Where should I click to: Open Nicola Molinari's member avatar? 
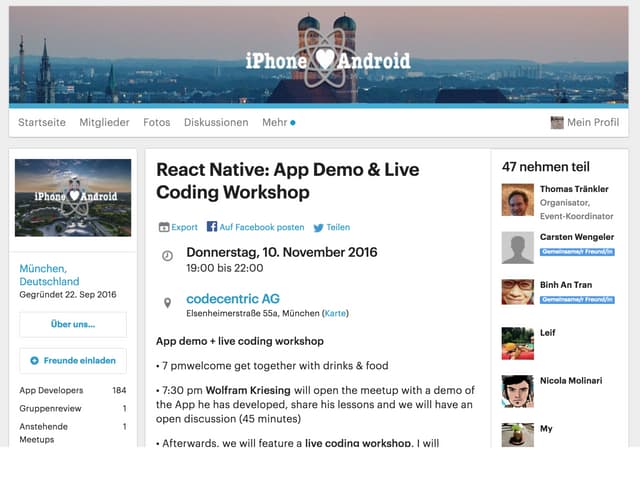tap(517, 391)
